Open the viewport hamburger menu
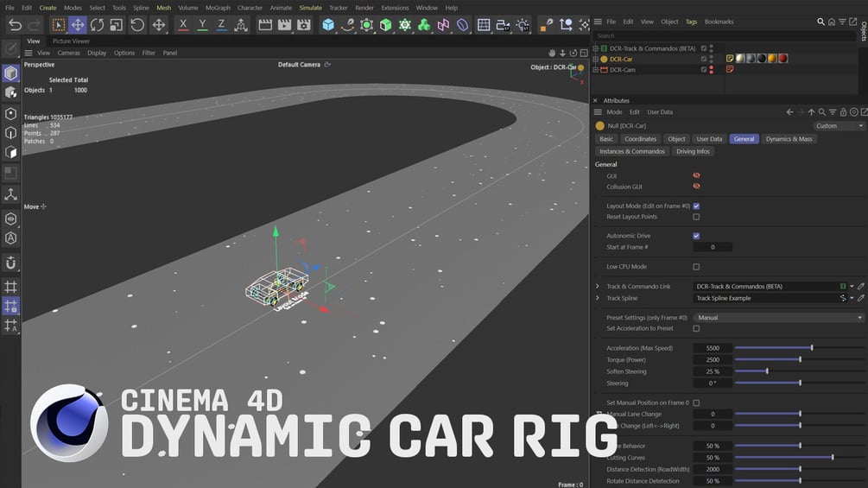Screen dimensions: 868x488 pyautogui.click(x=29, y=53)
